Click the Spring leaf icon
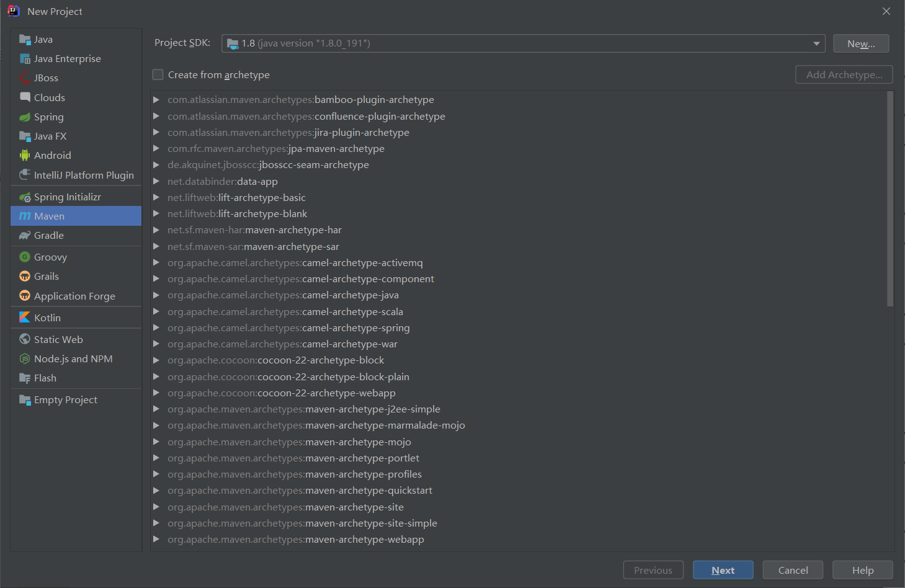 25,117
